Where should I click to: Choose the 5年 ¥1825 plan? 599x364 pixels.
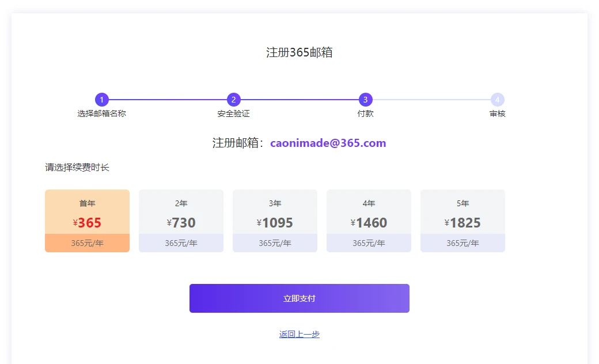click(x=462, y=221)
